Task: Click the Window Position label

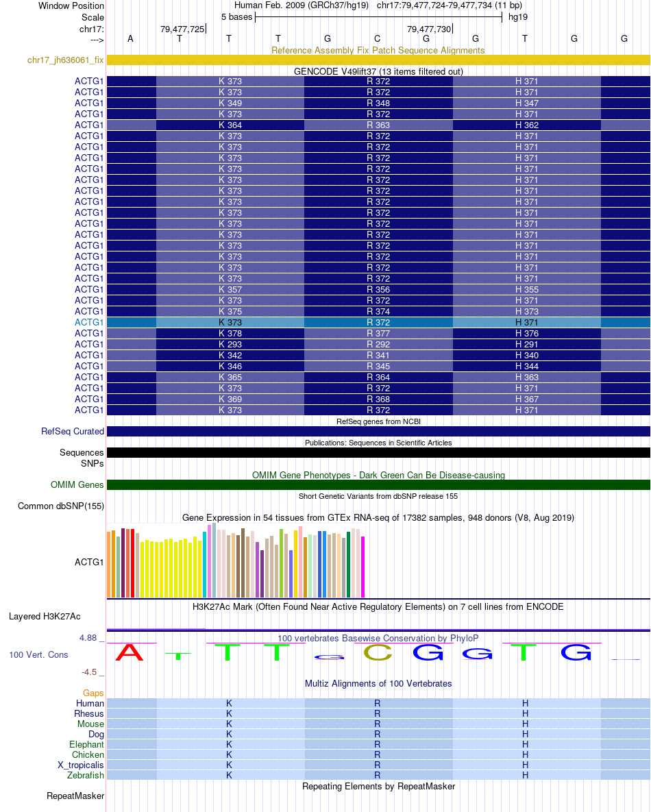Action: [x=71, y=5]
